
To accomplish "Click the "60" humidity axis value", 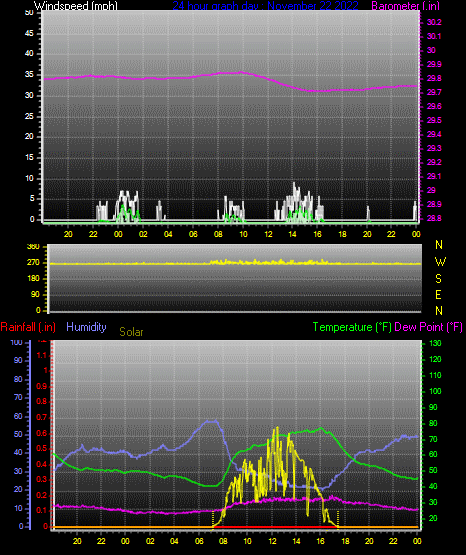I will pyautogui.click(x=18, y=417).
